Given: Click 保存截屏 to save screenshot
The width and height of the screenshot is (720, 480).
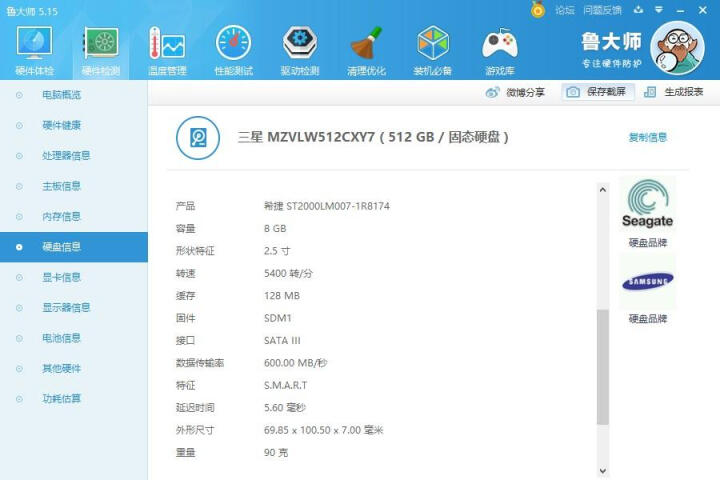Looking at the screenshot, I should pyautogui.click(x=597, y=92).
